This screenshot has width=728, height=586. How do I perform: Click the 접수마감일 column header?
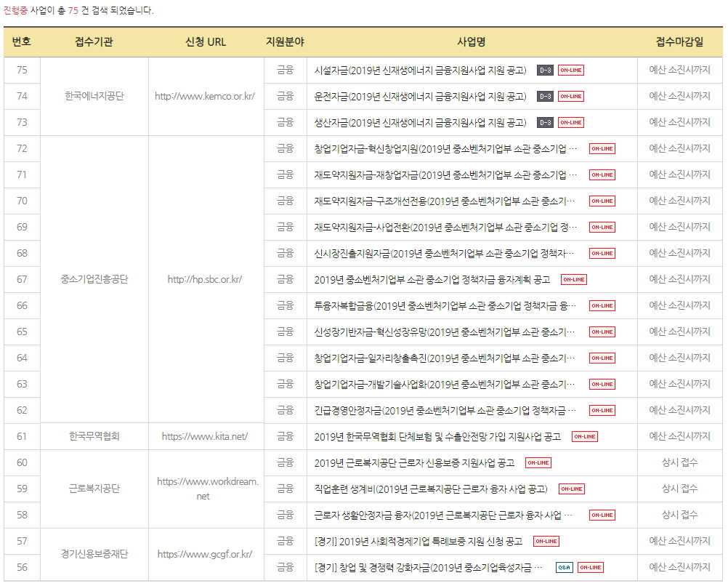(x=679, y=42)
